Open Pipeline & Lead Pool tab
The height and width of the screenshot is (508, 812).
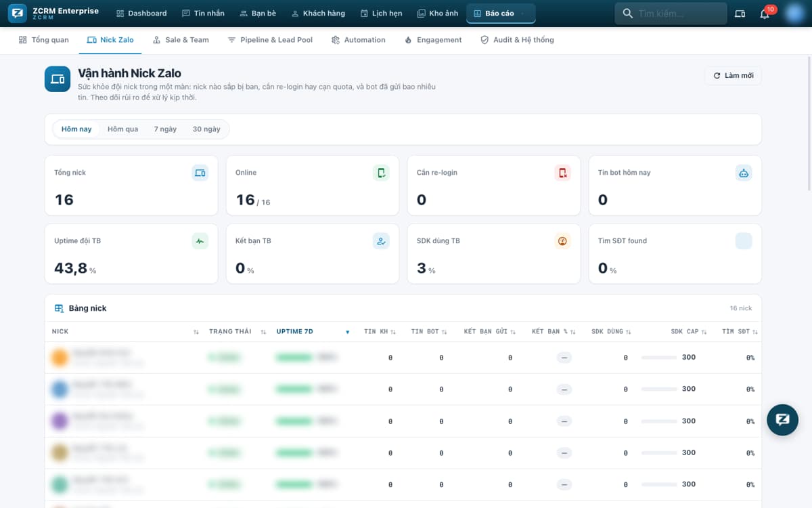(270, 40)
